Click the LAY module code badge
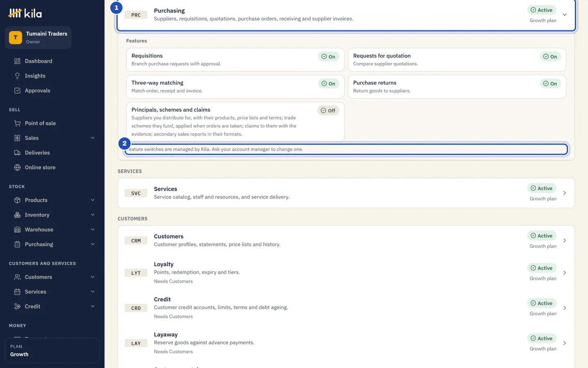 point(136,343)
